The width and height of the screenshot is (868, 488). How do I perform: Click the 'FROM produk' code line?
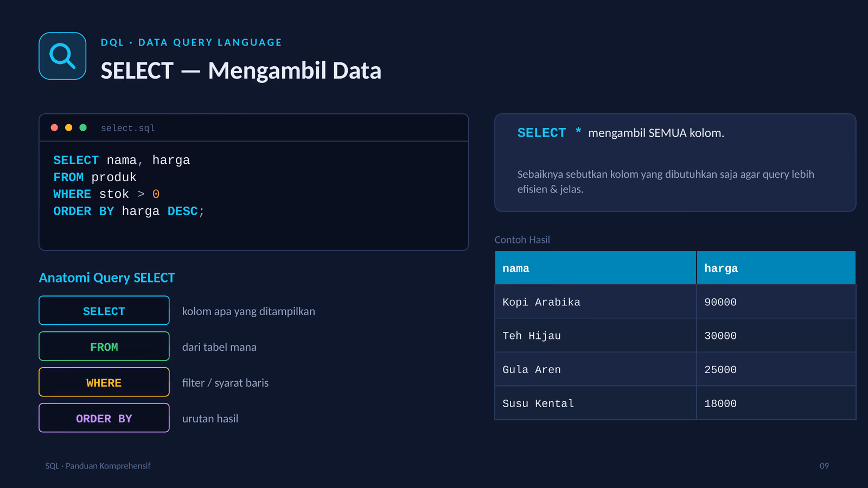(x=95, y=177)
